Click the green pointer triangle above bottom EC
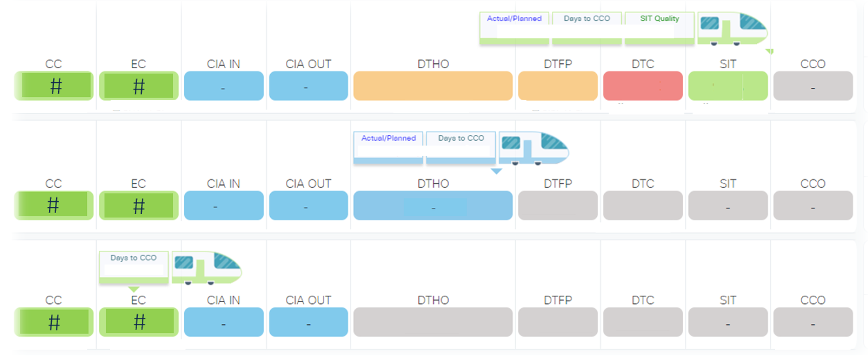Screen dimensions: 868x356 click(133, 289)
